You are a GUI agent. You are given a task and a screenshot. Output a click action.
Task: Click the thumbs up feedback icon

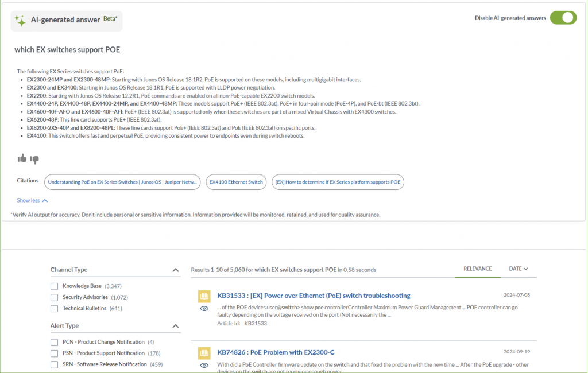point(22,158)
